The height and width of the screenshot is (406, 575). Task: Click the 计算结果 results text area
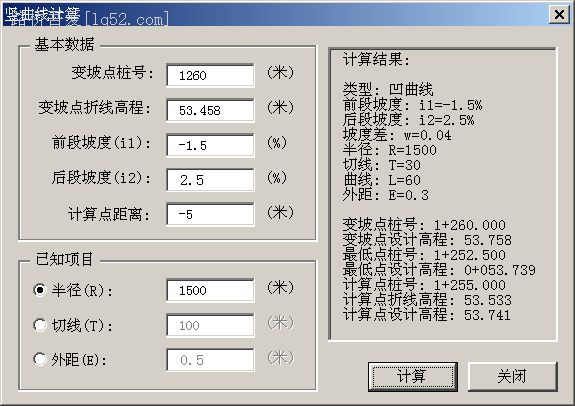[443, 194]
